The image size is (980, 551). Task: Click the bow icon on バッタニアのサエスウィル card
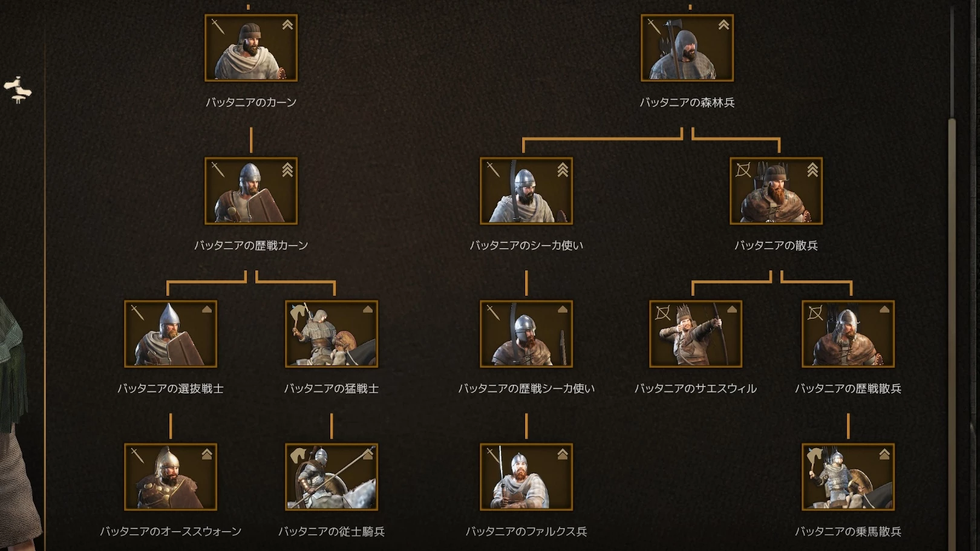663,313
